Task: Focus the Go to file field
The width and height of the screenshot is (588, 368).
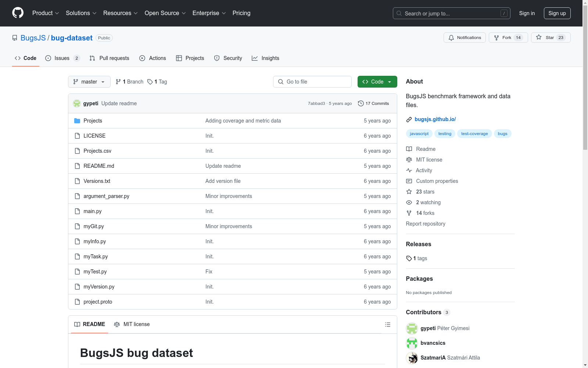Action: point(312,82)
